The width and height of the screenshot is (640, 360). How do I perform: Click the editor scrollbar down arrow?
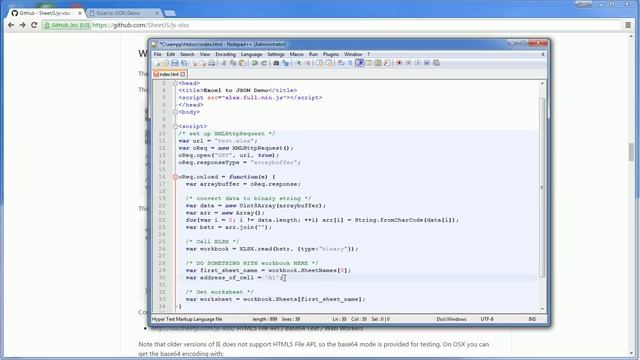[x=542, y=309]
